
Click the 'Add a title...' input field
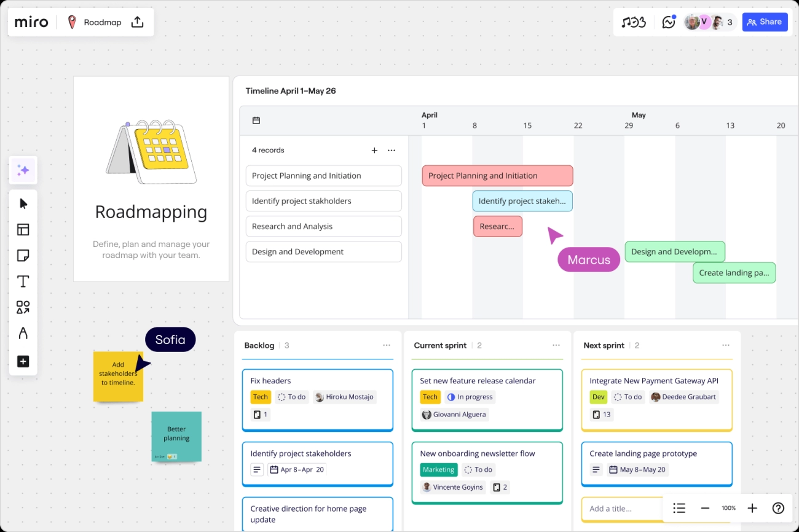click(x=619, y=509)
